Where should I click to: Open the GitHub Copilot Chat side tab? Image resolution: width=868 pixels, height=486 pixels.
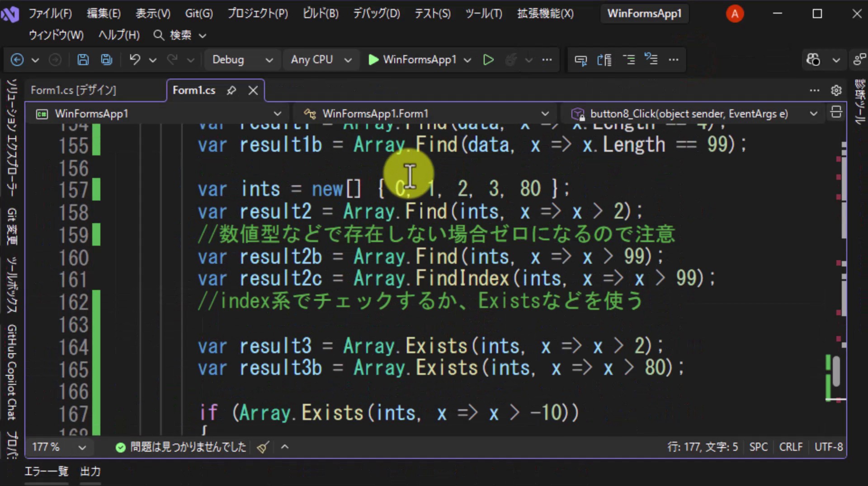click(12, 373)
